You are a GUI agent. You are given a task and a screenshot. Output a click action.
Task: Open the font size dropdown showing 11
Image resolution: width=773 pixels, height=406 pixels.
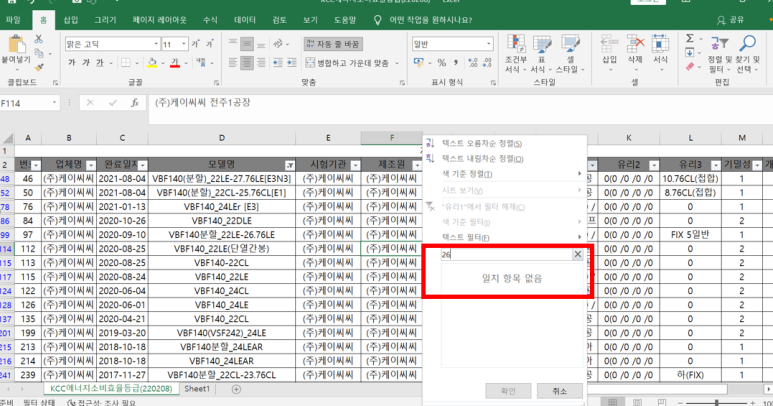[184, 44]
